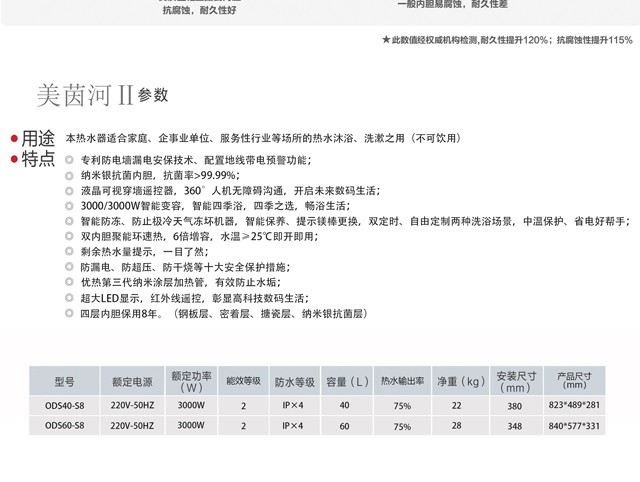
Task: Click the 额定功率 (W) column header
Action: click(x=191, y=381)
